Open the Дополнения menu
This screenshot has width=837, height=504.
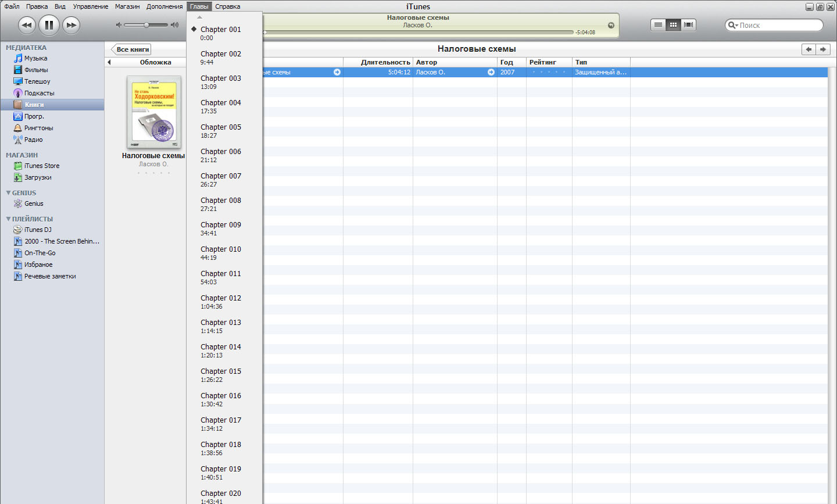point(164,6)
